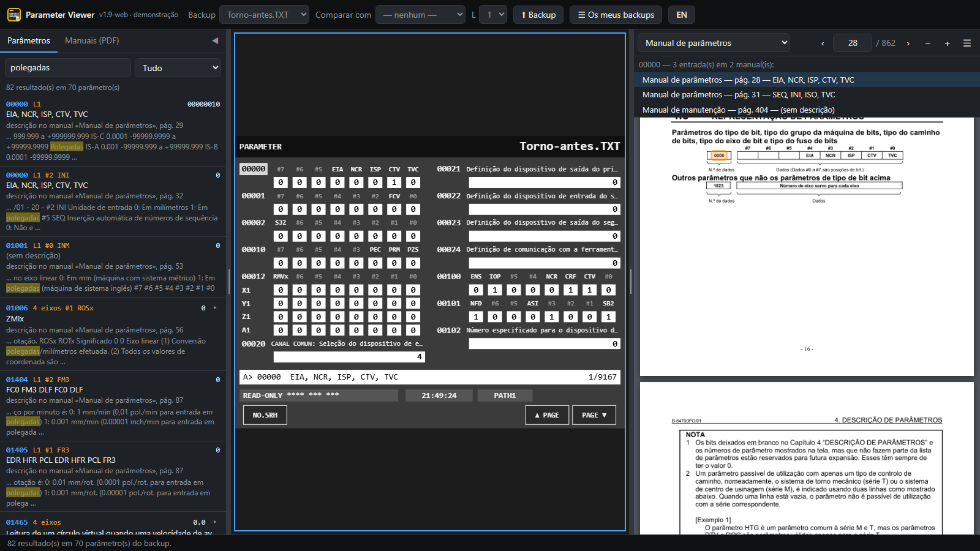The height and width of the screenshot is (551, 980).
Task: Open the Tudo filter dropdown
Action: coord(178,68)
